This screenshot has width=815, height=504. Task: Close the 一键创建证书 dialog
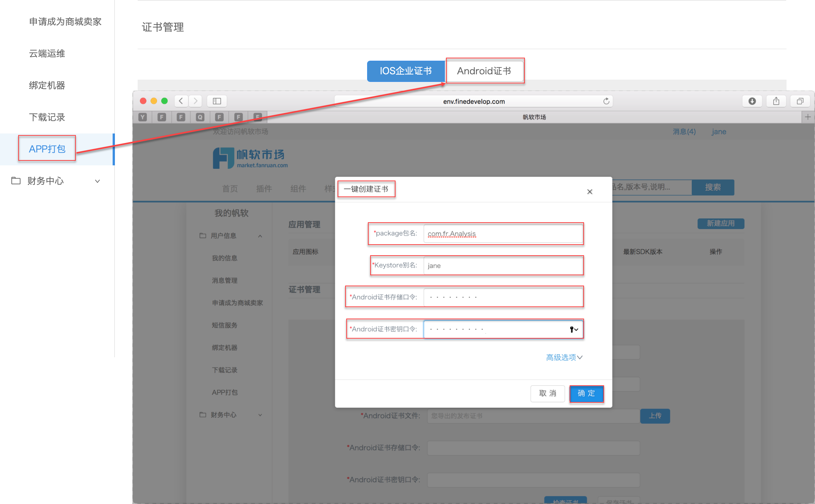click(589, 192)
